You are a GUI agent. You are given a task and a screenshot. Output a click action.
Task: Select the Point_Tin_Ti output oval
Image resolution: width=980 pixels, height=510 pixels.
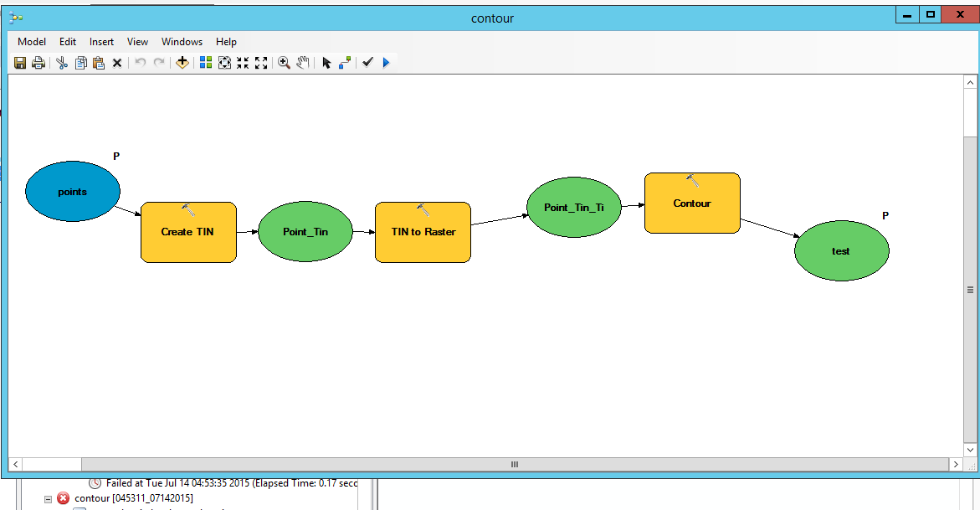click(574, 207)
